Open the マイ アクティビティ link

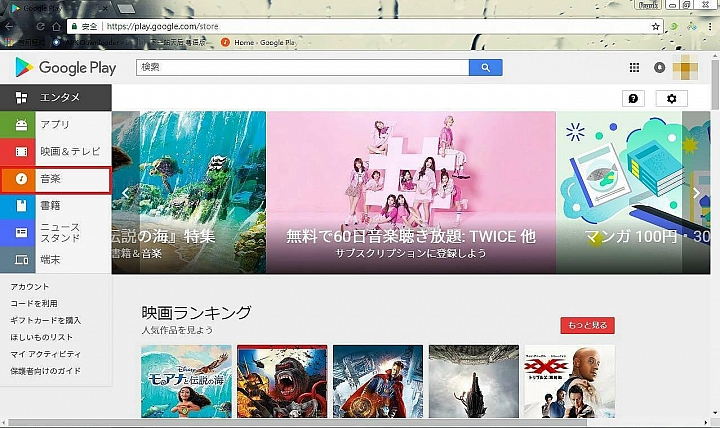[x=45, y=354]
